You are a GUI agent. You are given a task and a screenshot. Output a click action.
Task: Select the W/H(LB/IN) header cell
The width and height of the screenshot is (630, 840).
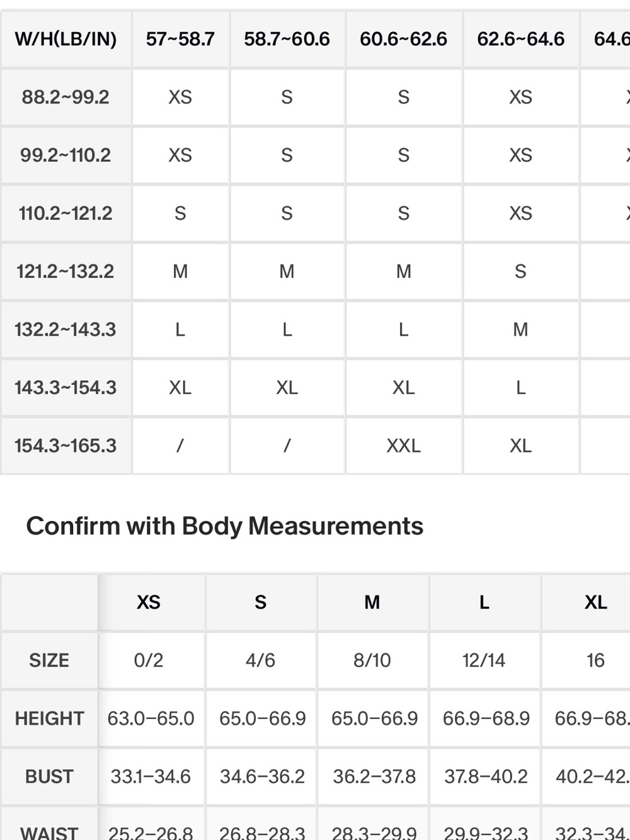pos(66,39)
